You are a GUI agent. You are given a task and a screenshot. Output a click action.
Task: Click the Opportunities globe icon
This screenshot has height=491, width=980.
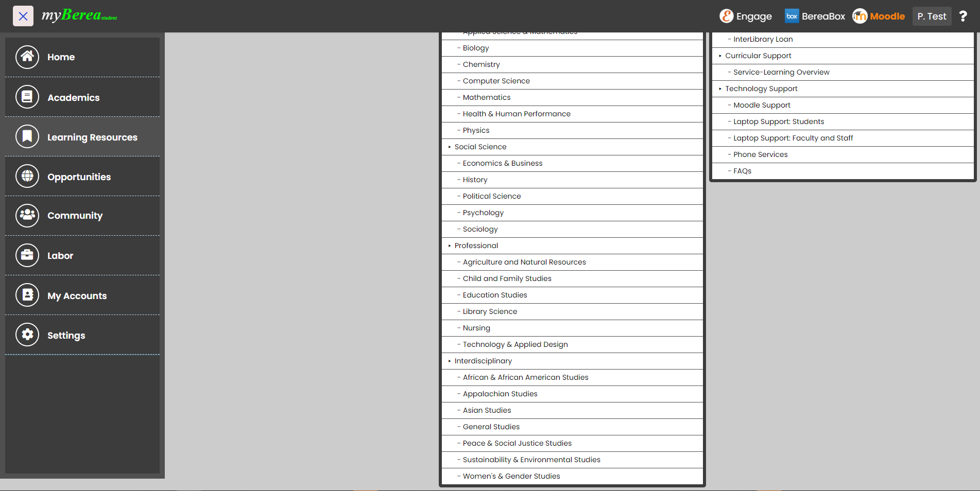coord(27,177)
